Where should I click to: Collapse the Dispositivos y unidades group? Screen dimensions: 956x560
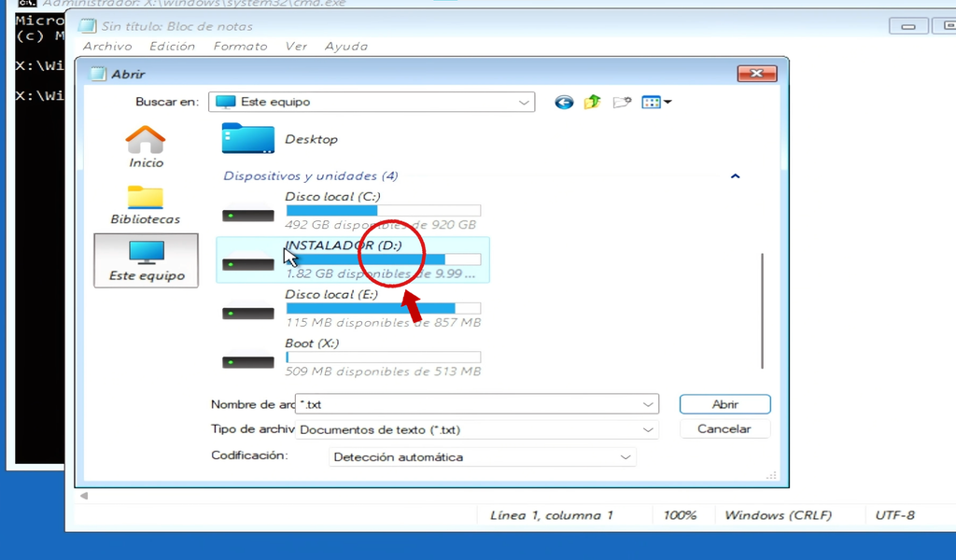[736, 176]
